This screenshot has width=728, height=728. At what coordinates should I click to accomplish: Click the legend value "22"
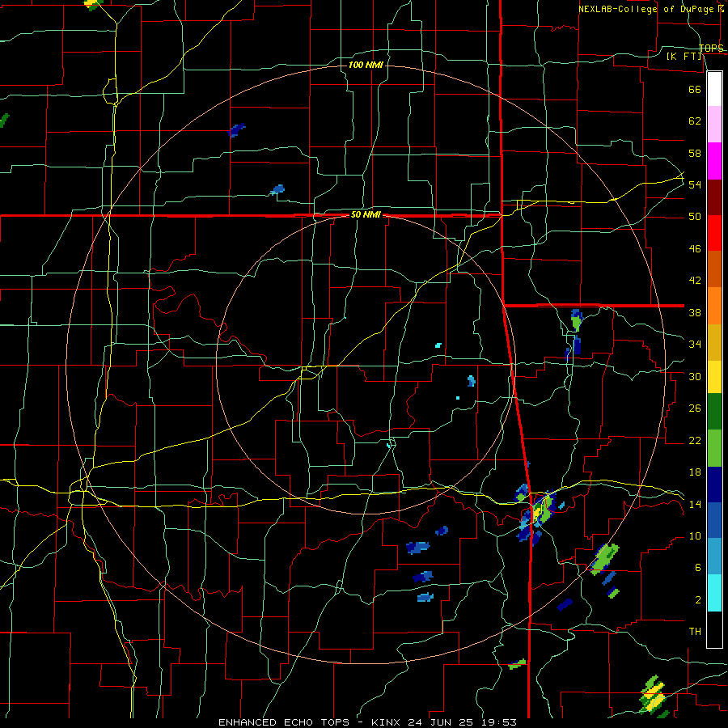(x=695, y=440)
